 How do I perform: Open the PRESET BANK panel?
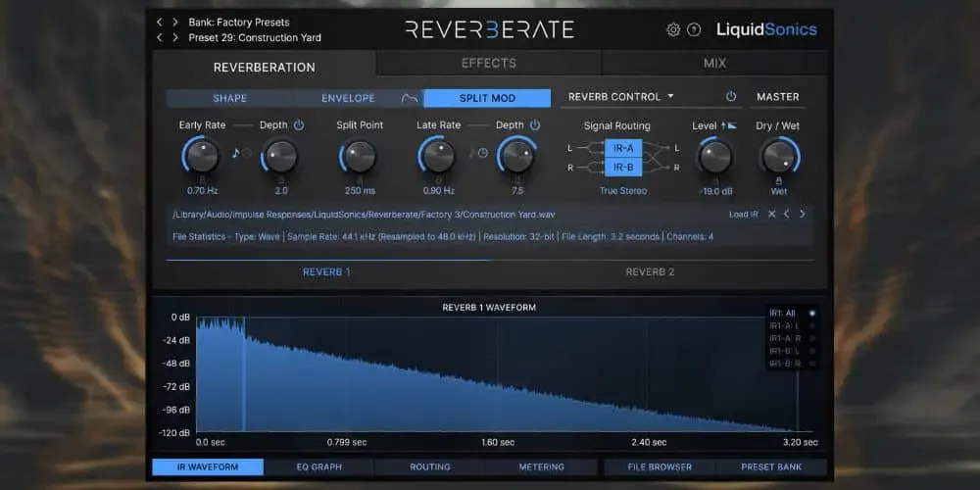pyautogui.click(x=771, y=466)
